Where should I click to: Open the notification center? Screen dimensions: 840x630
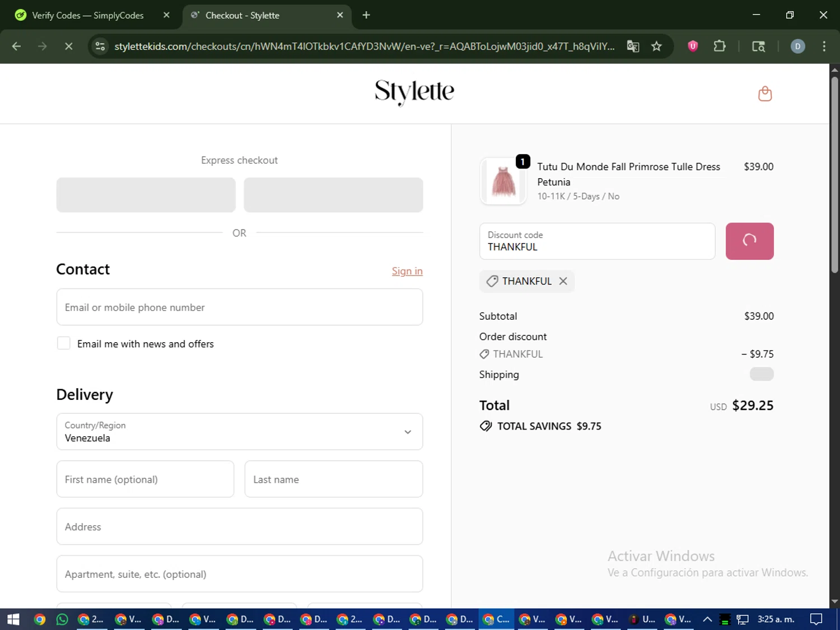816,619
